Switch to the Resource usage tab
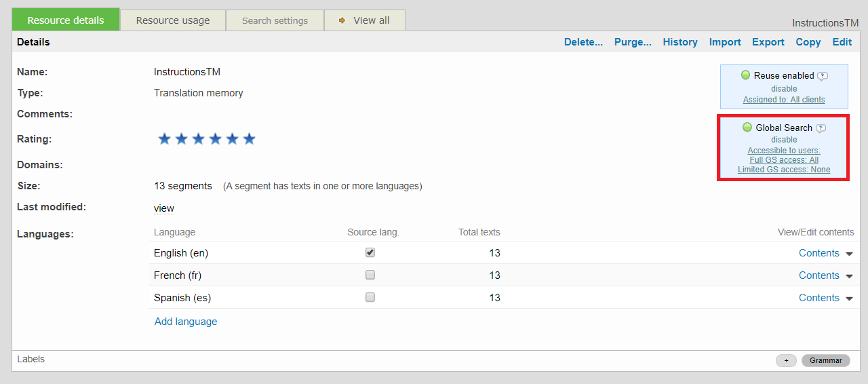Image resolution: width=868 pixels, height=384 pixels. (173, 20)
